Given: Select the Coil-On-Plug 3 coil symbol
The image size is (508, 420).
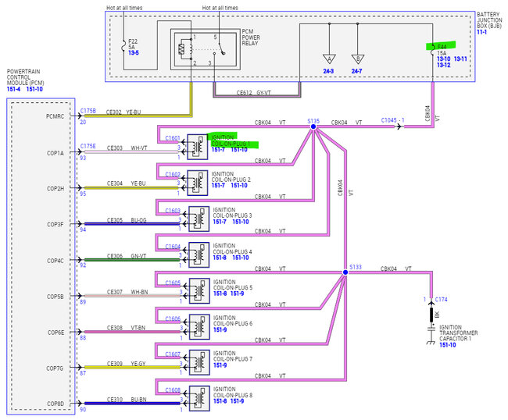Looking at the screenshot, I should coord(199,219).
